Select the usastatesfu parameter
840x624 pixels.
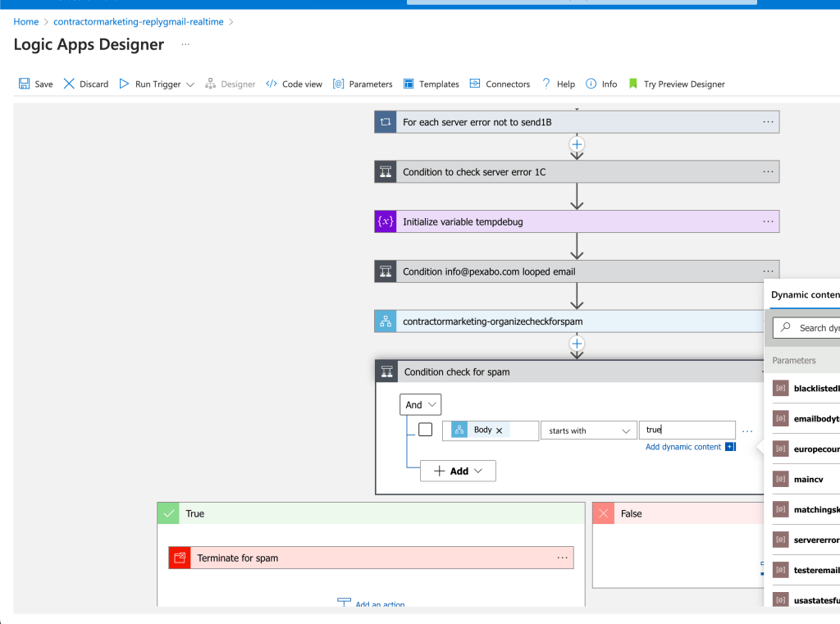click(x=806, y=600)
